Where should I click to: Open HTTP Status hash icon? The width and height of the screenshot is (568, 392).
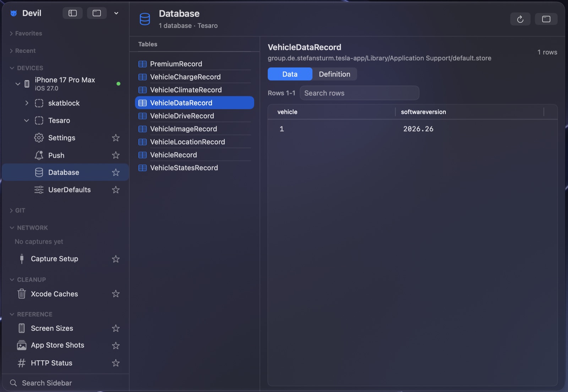pos(22,363)
